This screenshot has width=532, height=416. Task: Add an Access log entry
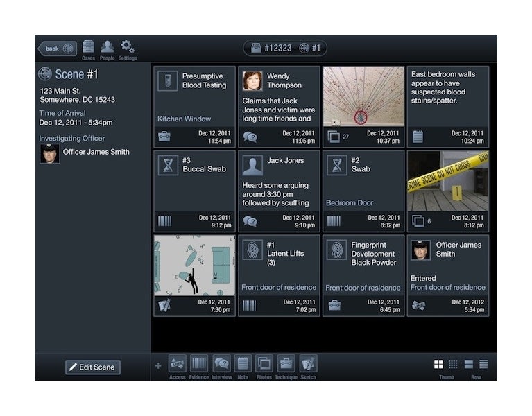point(178,363)
